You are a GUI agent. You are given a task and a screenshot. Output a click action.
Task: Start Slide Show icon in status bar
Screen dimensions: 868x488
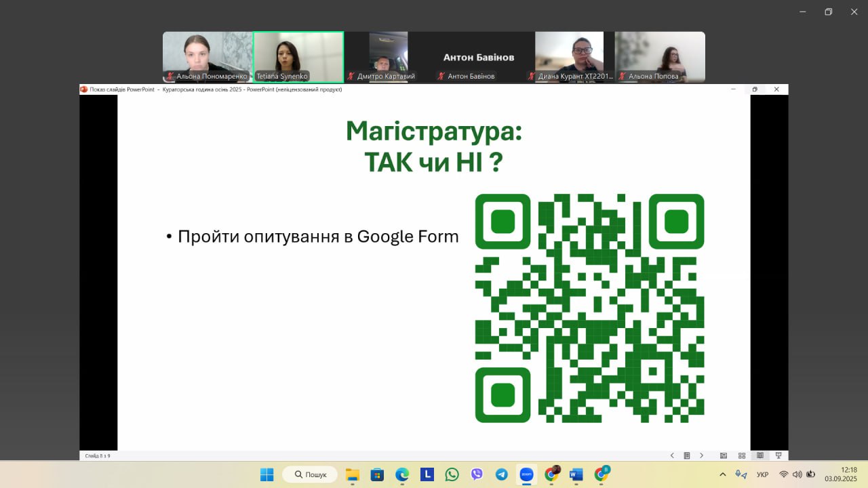[778, 455]
